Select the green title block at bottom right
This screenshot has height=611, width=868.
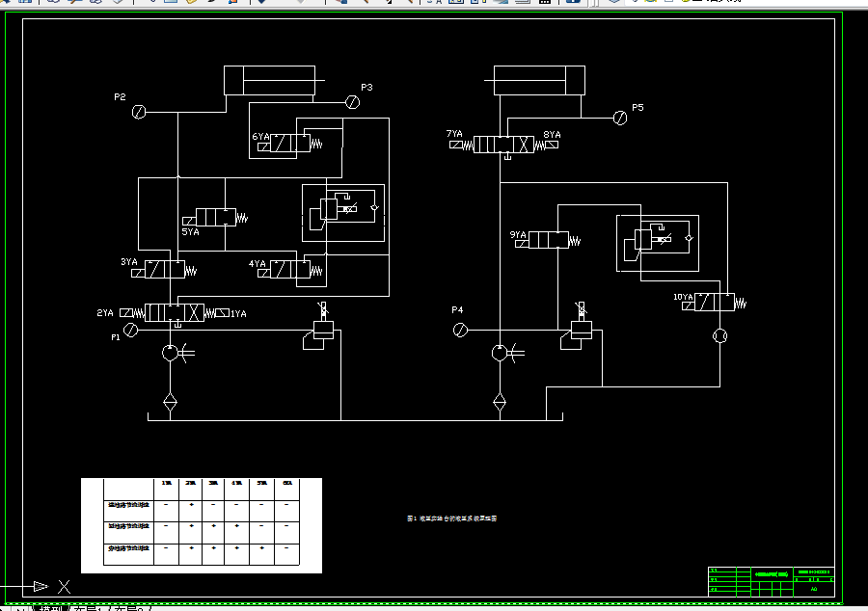click(772, 582)
